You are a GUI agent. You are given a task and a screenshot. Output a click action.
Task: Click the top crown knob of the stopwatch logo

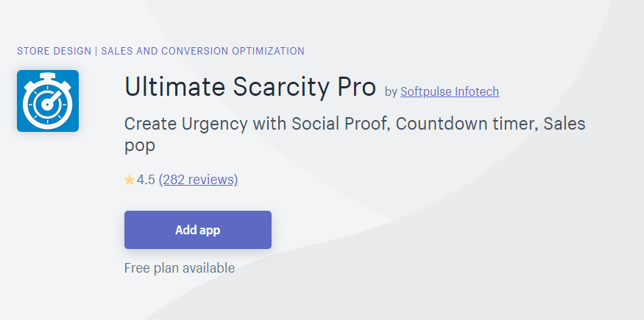tap(48, 76)
